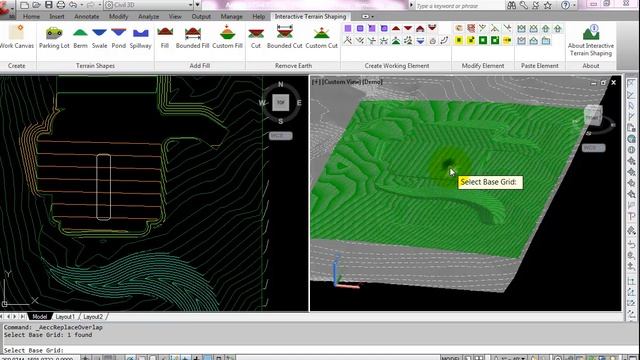Viewport: 640px width, 360px height.
Task: Click the Work Canvas tool in the Create panel
Action: tap(16, 37)
